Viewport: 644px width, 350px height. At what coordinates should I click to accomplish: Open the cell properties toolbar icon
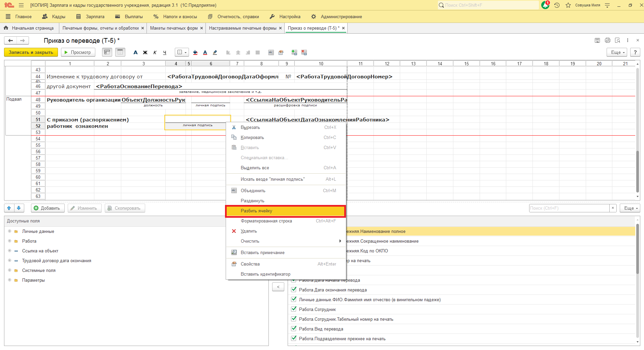tap(281, 53)
